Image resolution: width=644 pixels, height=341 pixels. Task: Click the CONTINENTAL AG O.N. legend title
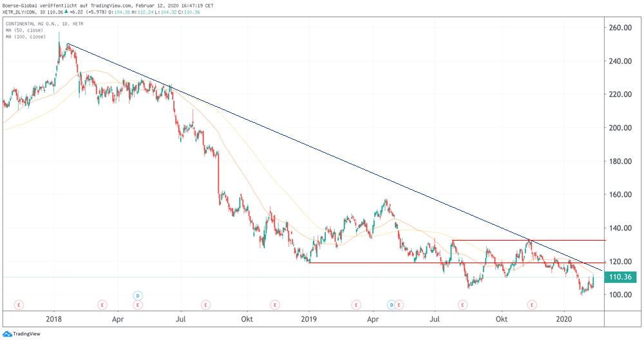click(x=44, y=24)
